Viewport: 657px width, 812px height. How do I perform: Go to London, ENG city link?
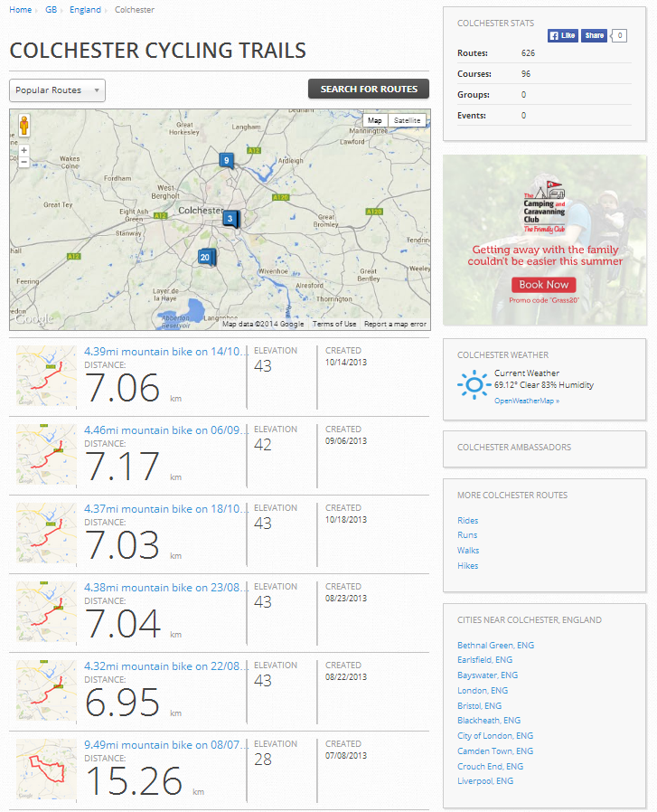coord(483,691)
